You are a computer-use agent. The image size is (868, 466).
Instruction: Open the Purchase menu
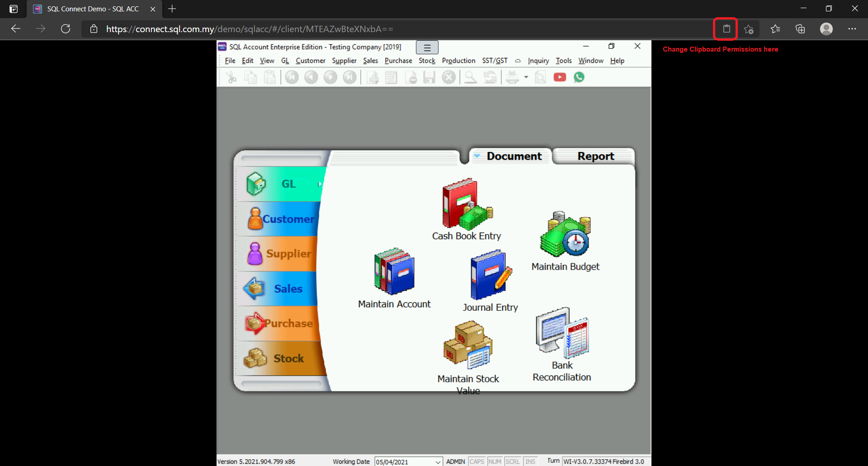tap(398, 61)
